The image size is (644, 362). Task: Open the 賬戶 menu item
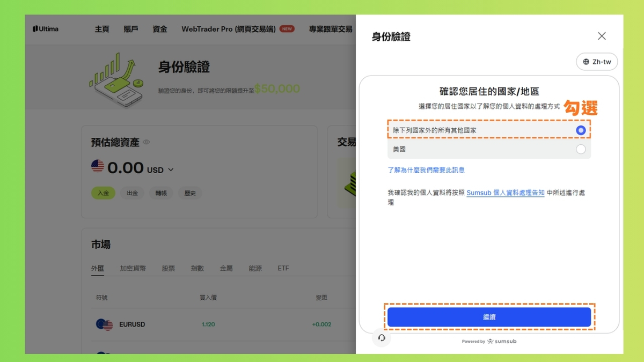tap(131, 29)
